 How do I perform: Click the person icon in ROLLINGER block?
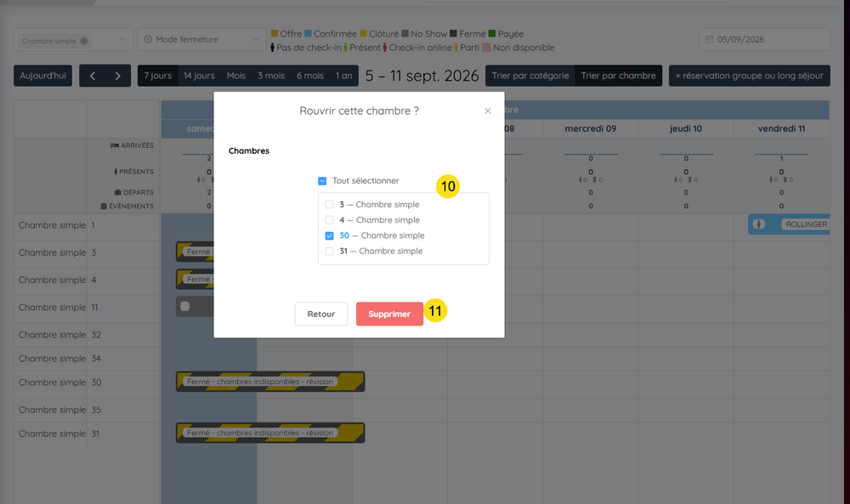click(759, 224)
